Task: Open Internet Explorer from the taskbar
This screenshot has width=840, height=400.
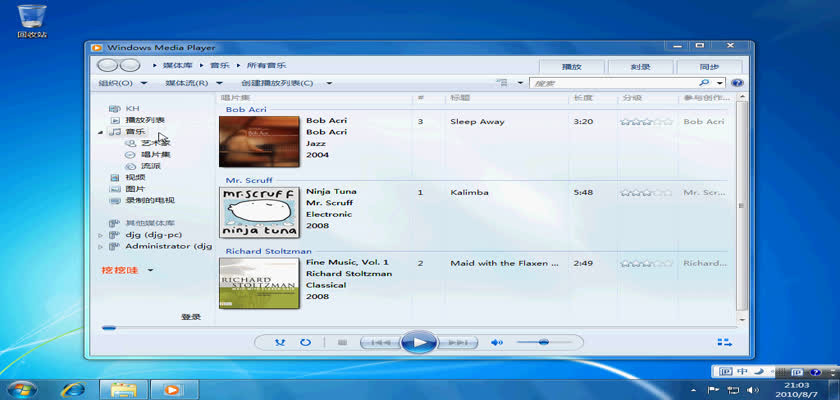Action: click(73, 389)
